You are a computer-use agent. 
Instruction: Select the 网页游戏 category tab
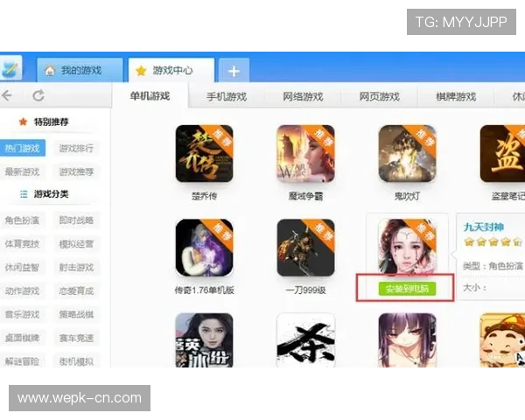(380, 97)
